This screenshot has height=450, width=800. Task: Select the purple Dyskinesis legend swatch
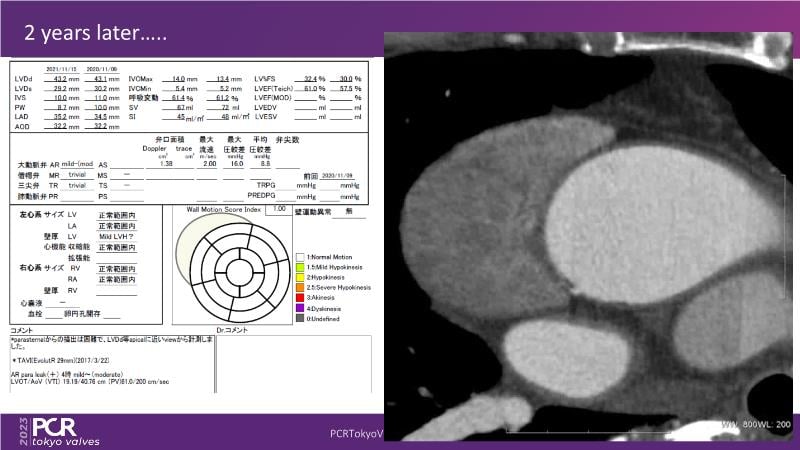[300, 308]
